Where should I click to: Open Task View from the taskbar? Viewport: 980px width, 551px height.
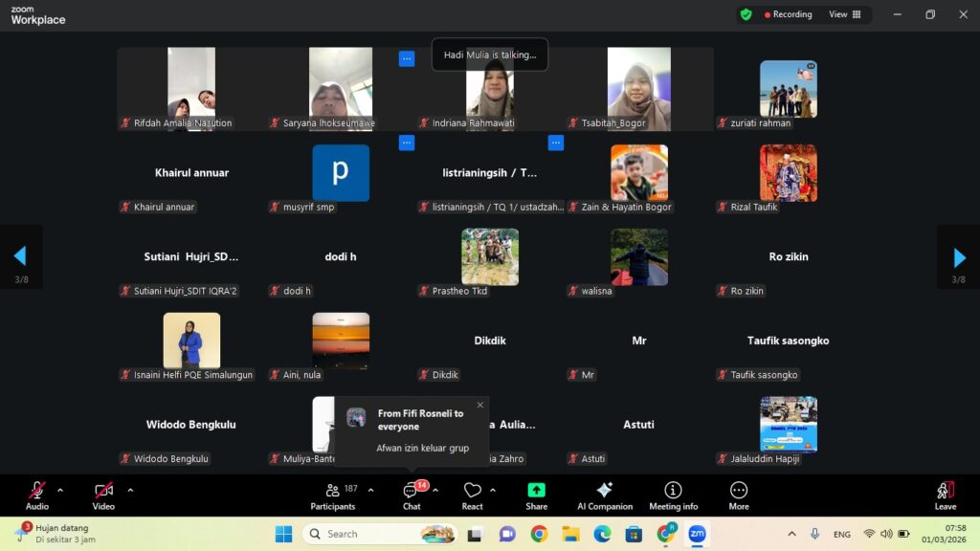(475, 534)
